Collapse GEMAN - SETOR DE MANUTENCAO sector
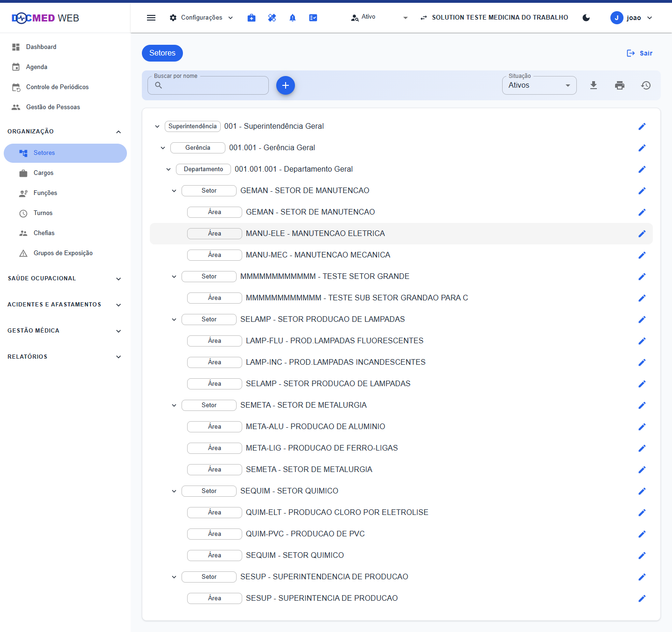The height and width of the screenshot is (632, 672). 174,191
